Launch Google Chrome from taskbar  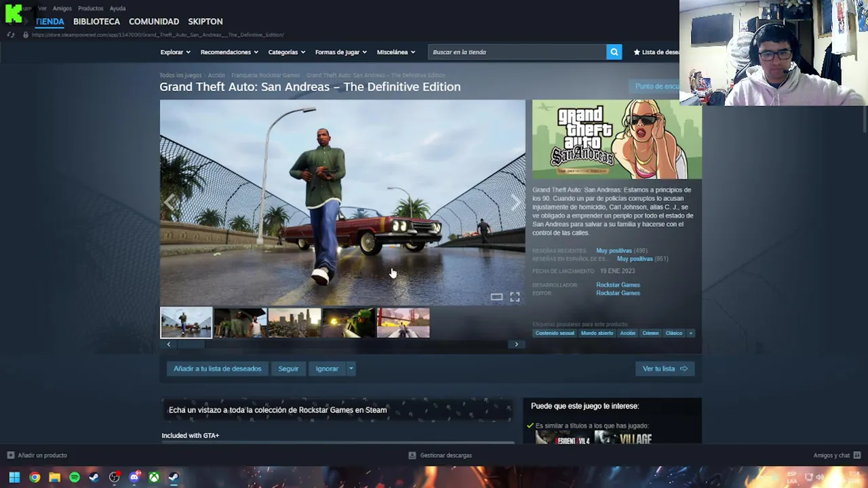coord(35,477)
